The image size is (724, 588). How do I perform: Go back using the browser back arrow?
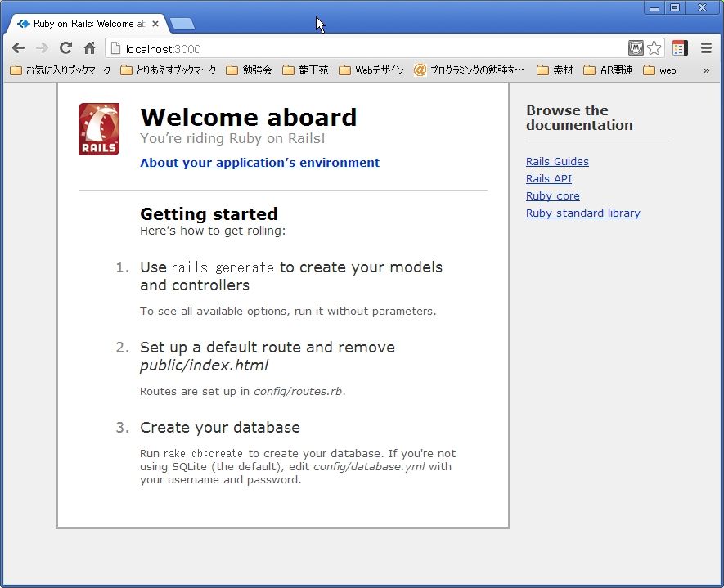coord(19,48)
